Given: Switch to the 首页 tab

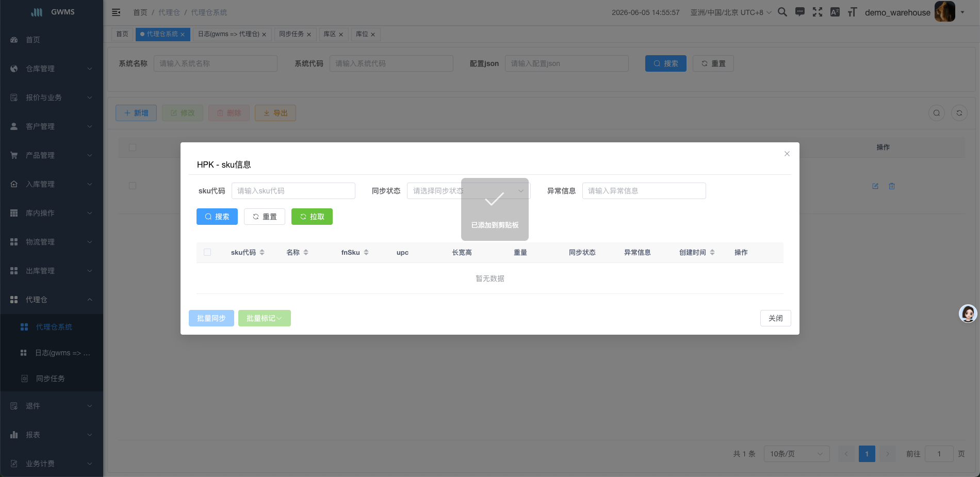Looking at the screenshot, I should pos(122,34).
